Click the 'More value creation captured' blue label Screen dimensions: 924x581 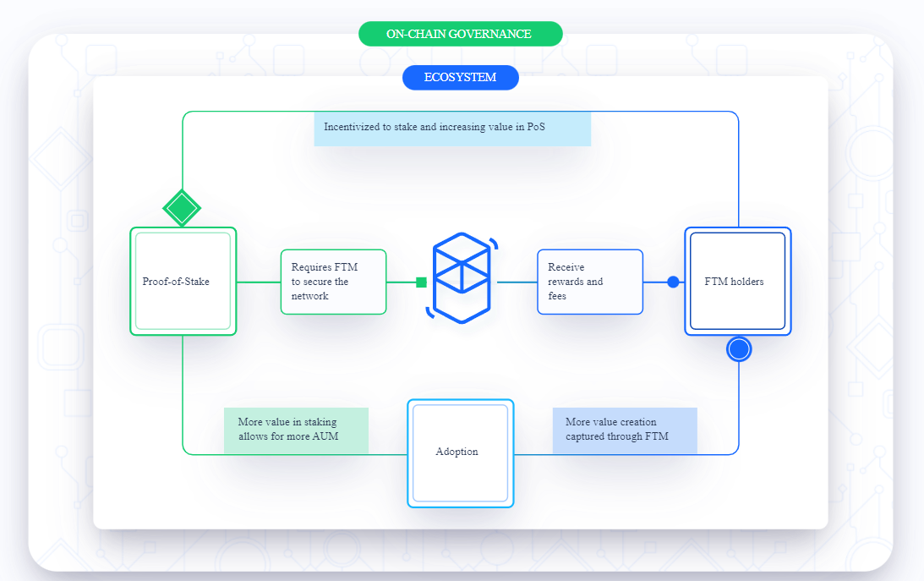tap(625, 430)
